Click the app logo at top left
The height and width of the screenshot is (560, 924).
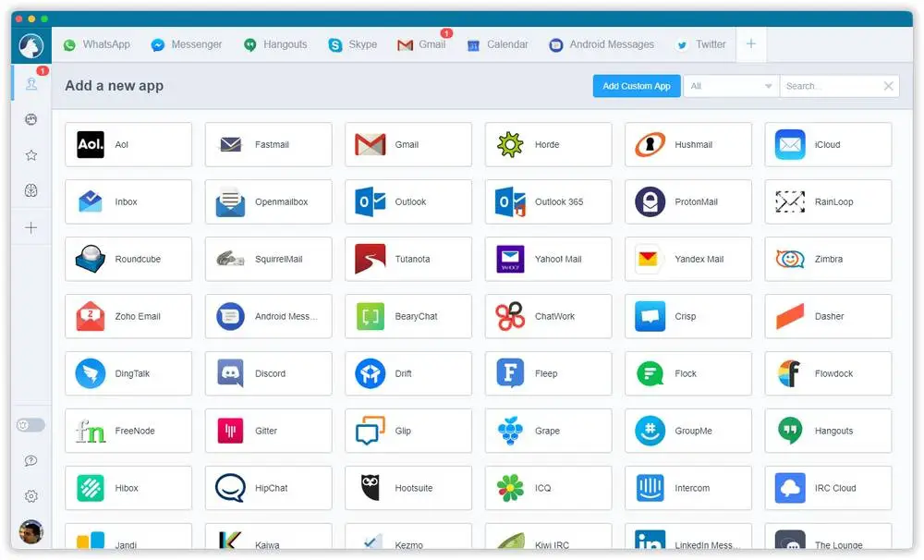(31, 45)
